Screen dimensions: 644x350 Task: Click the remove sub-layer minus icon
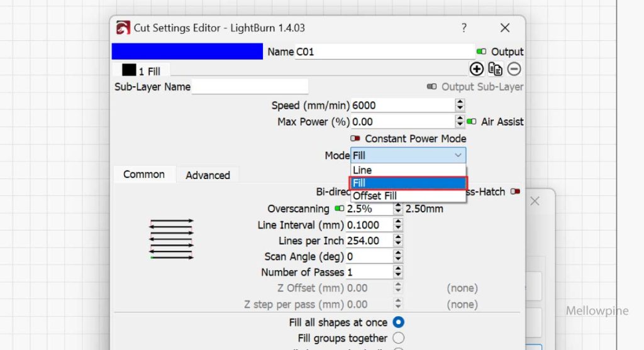(514, 69)
